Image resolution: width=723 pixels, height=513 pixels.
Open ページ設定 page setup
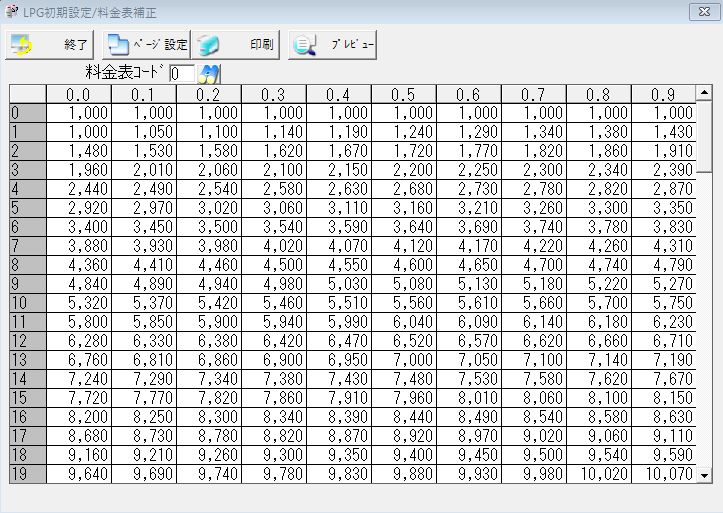coord(145,45)
